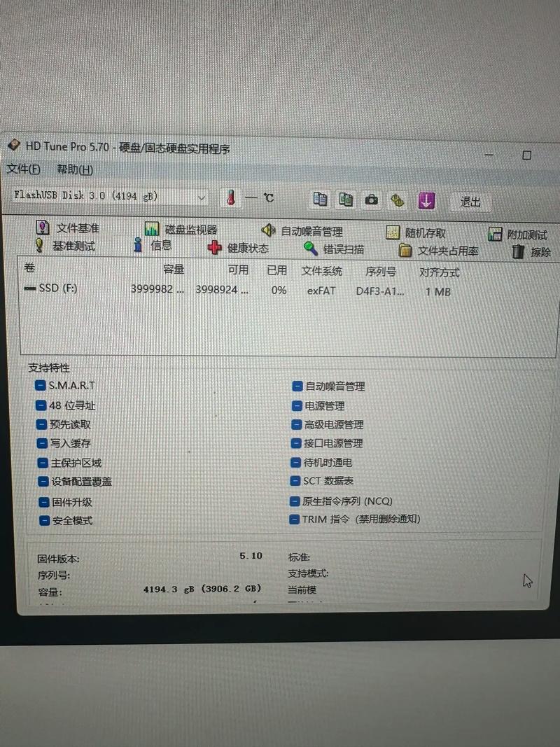Viewport: 560px width, 747px height.
Task: Click the 附加测试 tab icon
Action: coord(495,235)
